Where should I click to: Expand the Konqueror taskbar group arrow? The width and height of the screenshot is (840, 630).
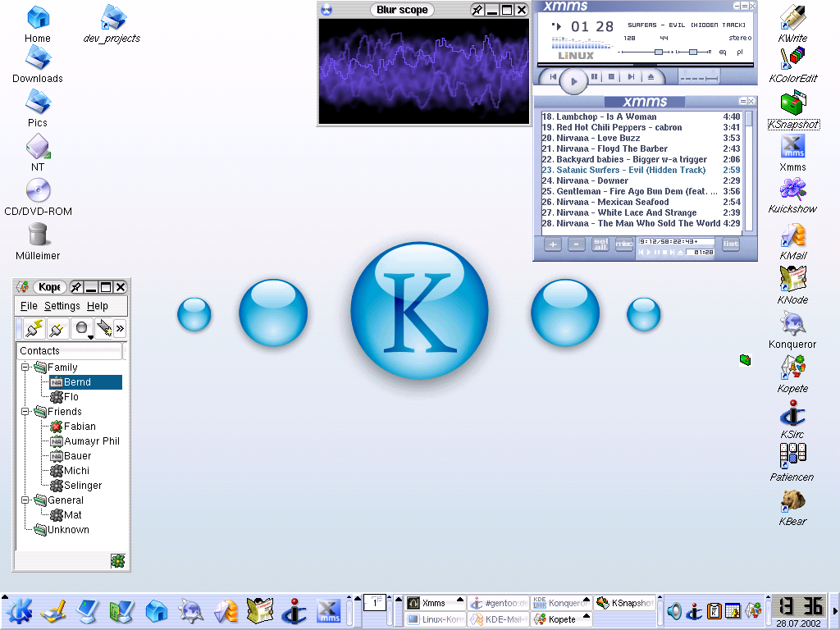[586, 600]
